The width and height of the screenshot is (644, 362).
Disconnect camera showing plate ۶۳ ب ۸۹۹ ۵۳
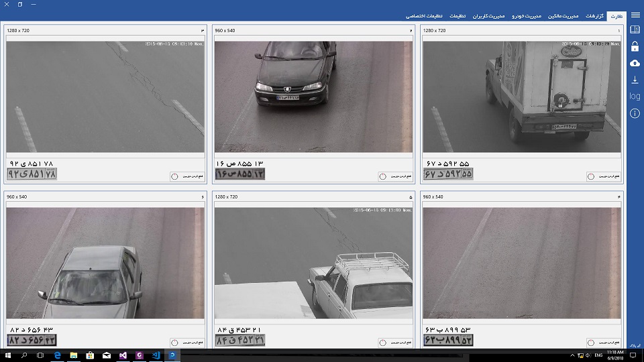pyautogui.click(x=603, y=343)
